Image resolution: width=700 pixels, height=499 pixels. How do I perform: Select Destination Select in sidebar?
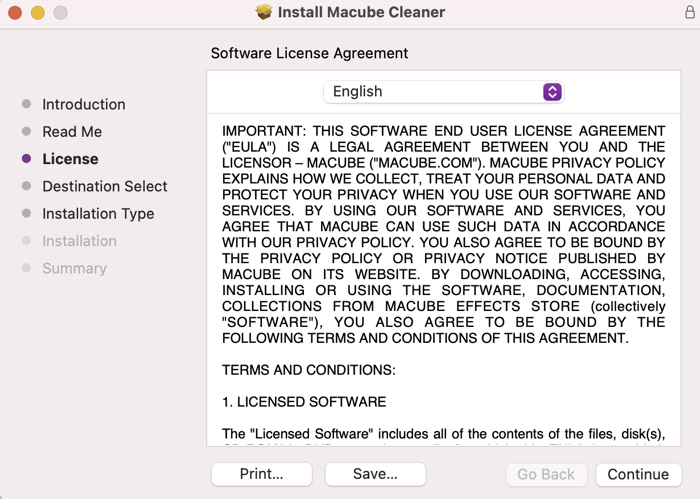click(104, 186)
